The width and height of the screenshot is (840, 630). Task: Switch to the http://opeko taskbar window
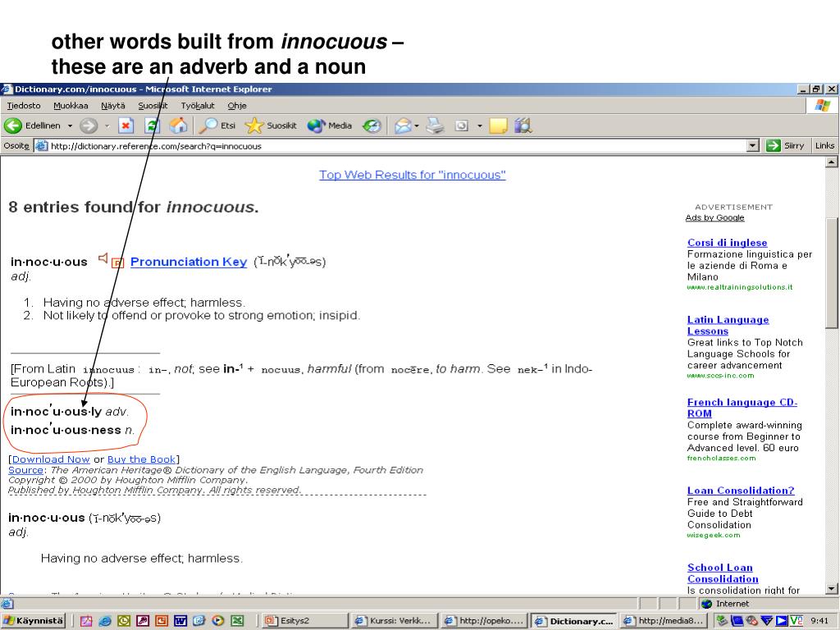(484, 621)
